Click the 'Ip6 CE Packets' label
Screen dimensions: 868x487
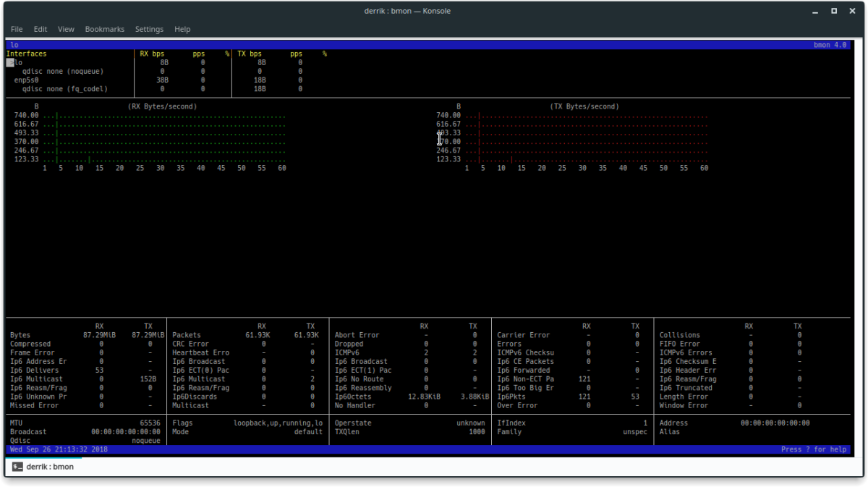(526, 361)
